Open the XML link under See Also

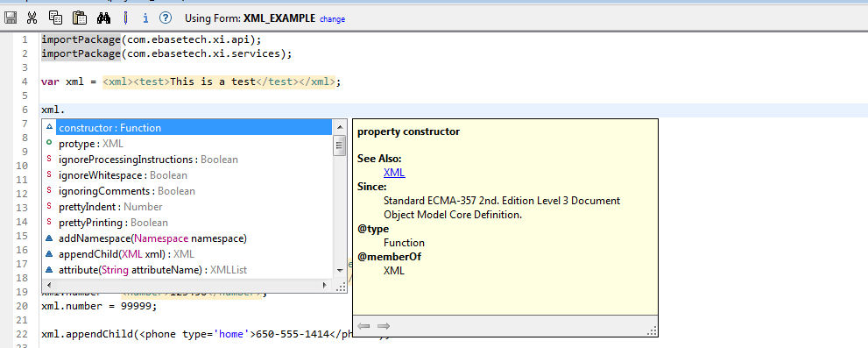pyautogui.click(x=394, y=173)
